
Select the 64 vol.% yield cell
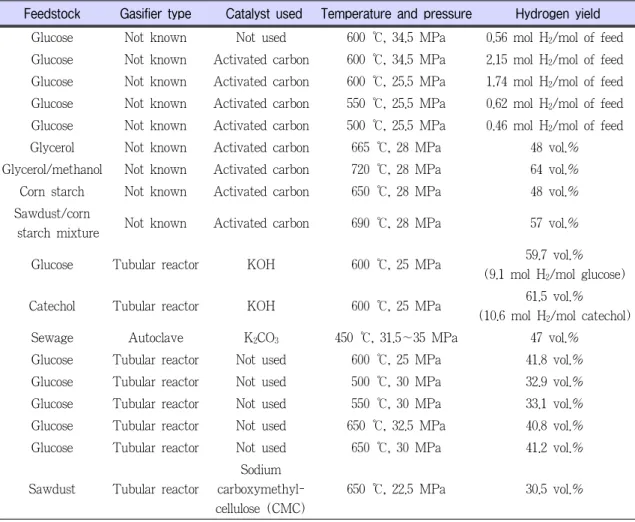coord(554,169)
